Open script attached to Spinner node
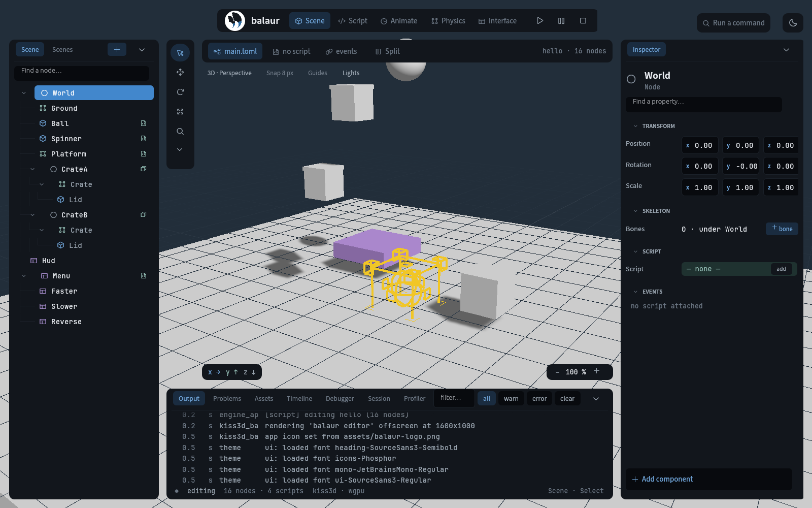 pyautogui.click(x=144, y=139)
